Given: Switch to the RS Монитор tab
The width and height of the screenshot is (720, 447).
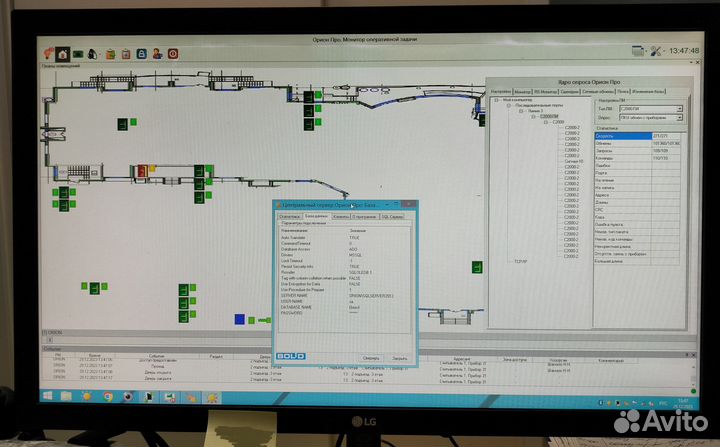Looking at the screenshot, I should pyautogui.click(x=546, y=91).
